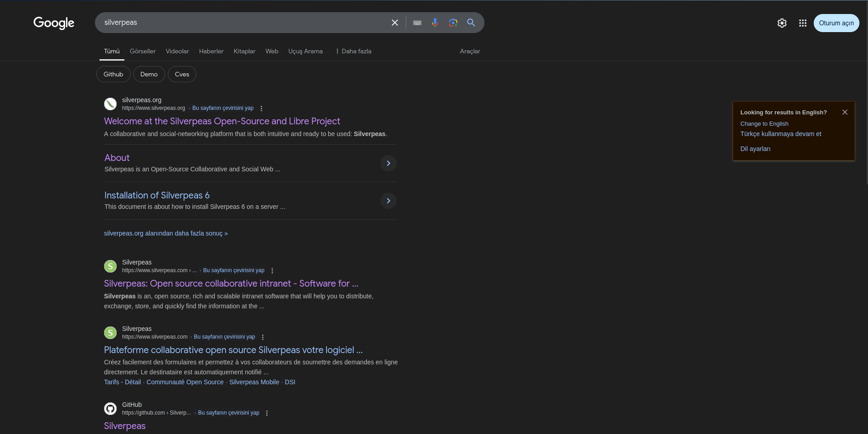Click the Oturum açın button

pyautogui.click(x=836, y=23)
